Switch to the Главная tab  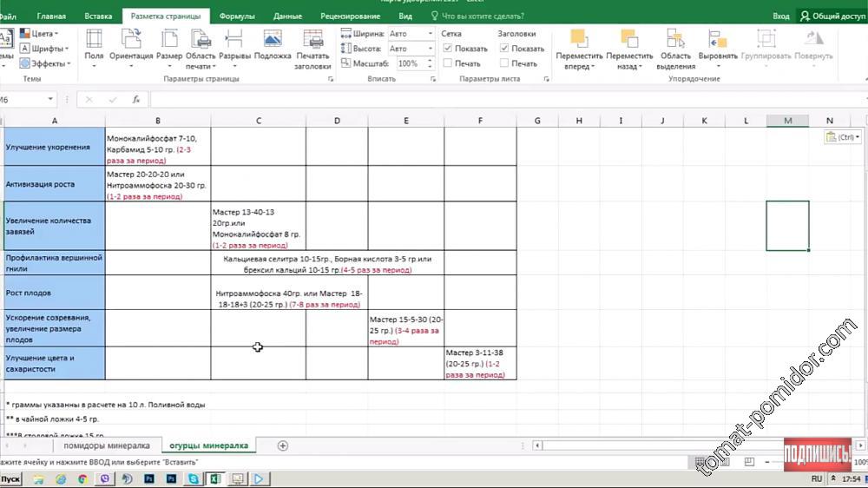coord(51,16)
